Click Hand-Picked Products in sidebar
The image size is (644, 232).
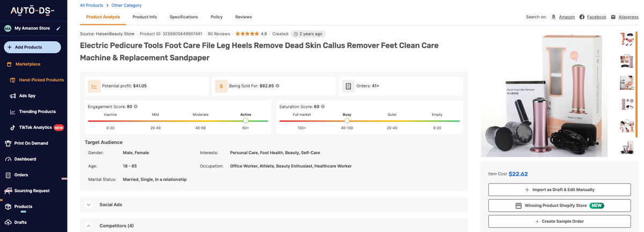[41, 80]
